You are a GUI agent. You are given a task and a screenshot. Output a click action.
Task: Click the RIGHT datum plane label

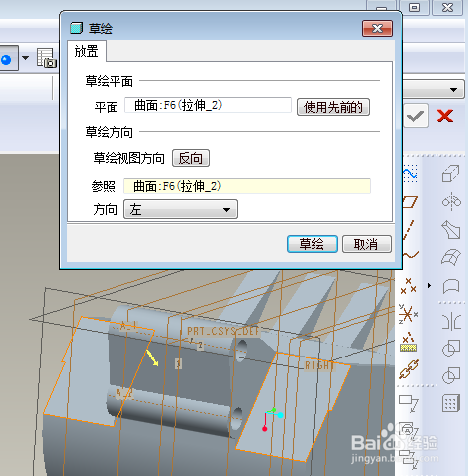[319, 365]
